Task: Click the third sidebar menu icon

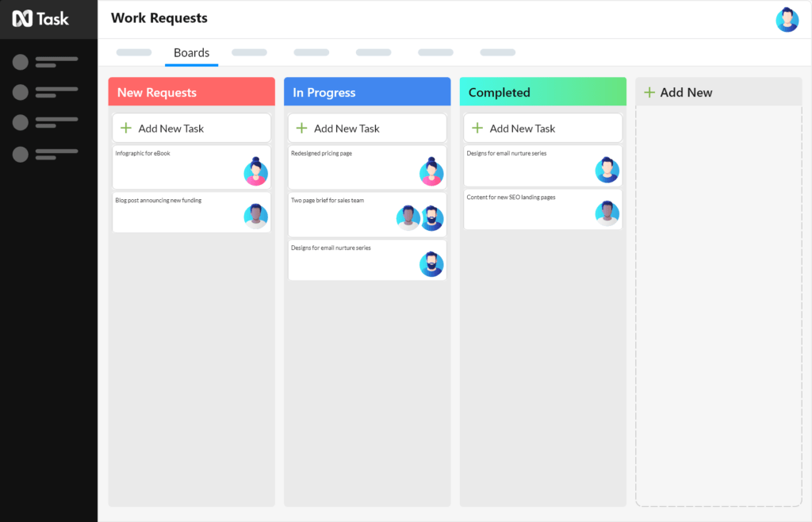Action: pyautogui.click(x=20, y=123)
